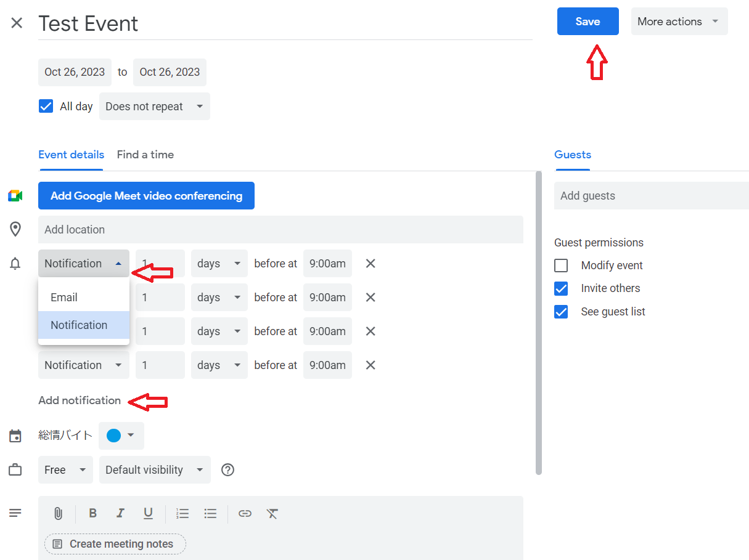Screen dimensions: 749x560
Task: Click the Add guests field
Action: click(x=652, y=196)
